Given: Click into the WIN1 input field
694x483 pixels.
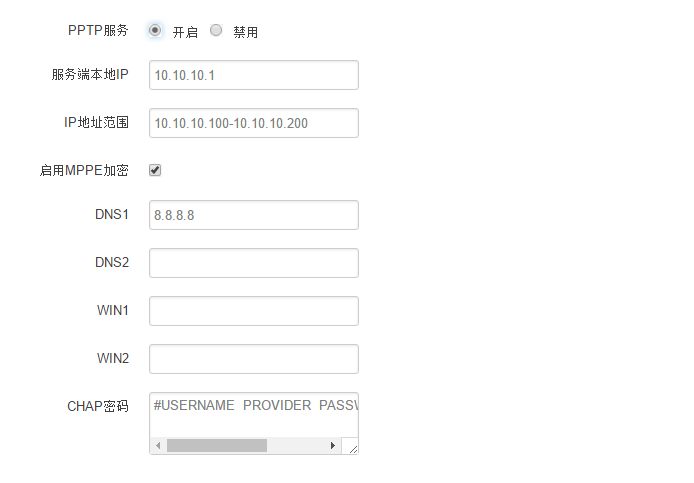Looking at the screenshot, I should (x=253, y=311).
